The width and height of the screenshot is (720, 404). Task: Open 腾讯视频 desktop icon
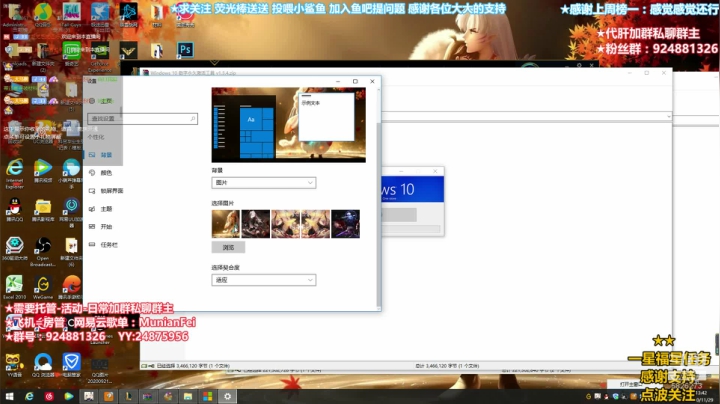point(43,171)
